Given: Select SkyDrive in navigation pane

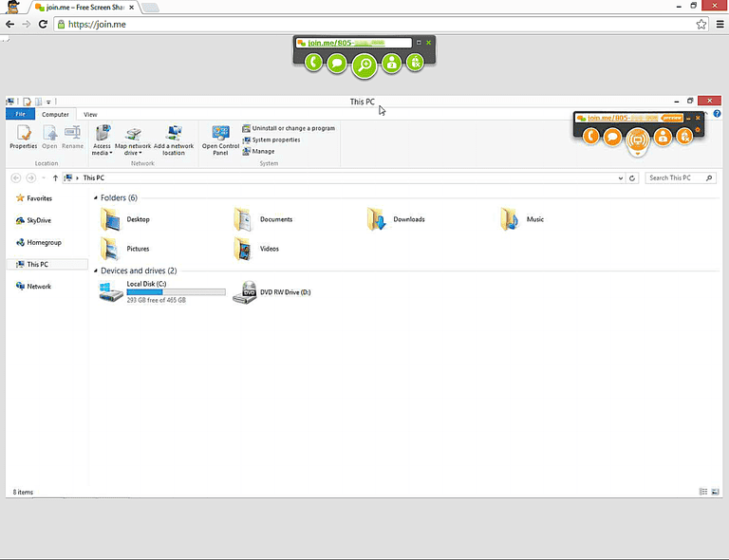Looking at the screenshot, I should pyautogui.click(x=33, y=220).
